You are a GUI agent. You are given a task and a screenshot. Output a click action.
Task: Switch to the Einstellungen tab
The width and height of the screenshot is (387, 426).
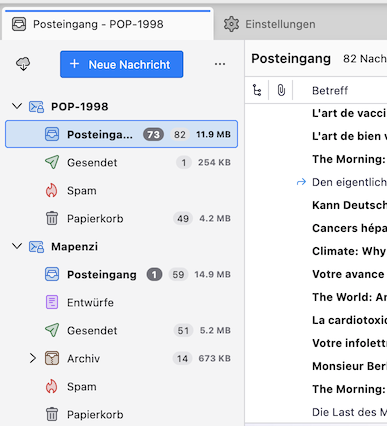pyautogui.click(x=269, y=24)
